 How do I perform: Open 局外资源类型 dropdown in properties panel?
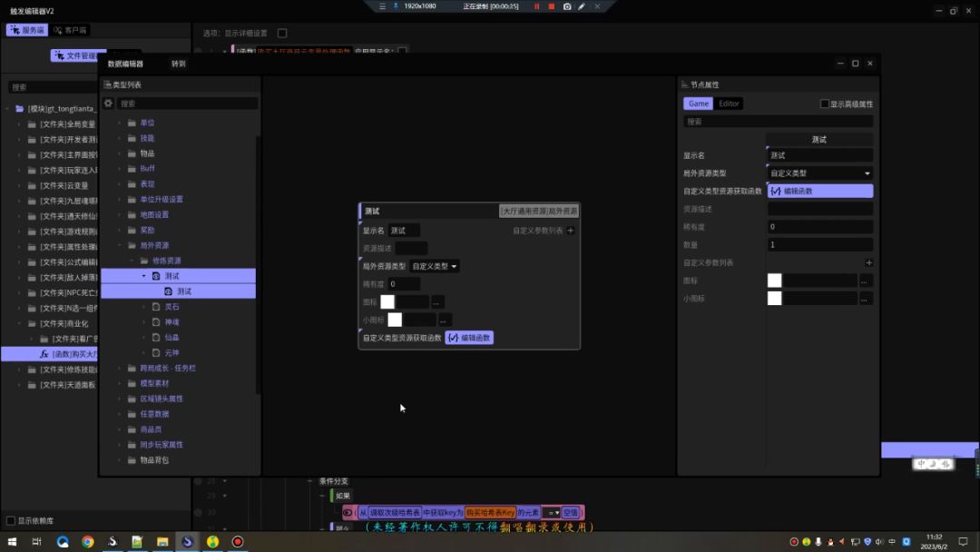tap(819, 173)
